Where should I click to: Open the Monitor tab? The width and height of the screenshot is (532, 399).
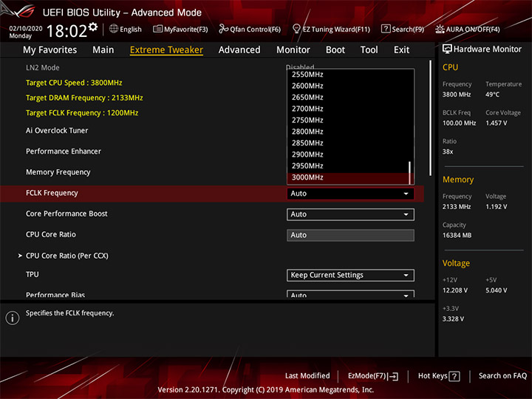pyautogui.click(x=293, y=50)
